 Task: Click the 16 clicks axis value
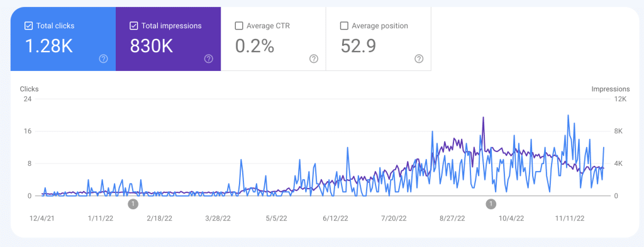28,131
